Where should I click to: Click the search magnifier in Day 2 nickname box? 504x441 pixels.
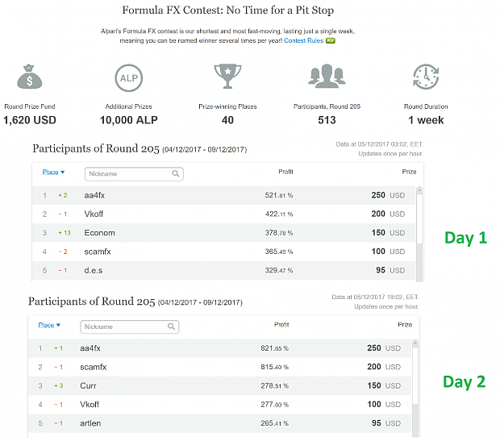[x=171, y=327]
